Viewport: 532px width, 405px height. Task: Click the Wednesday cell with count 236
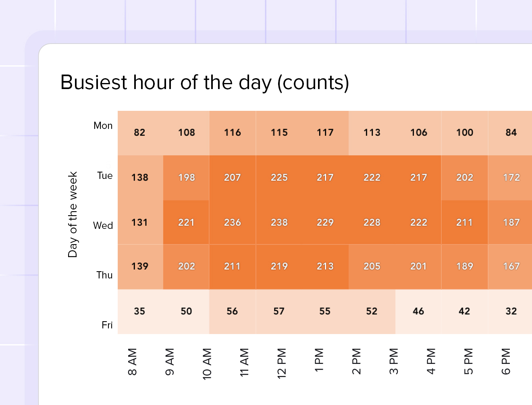tap(233, 222)
